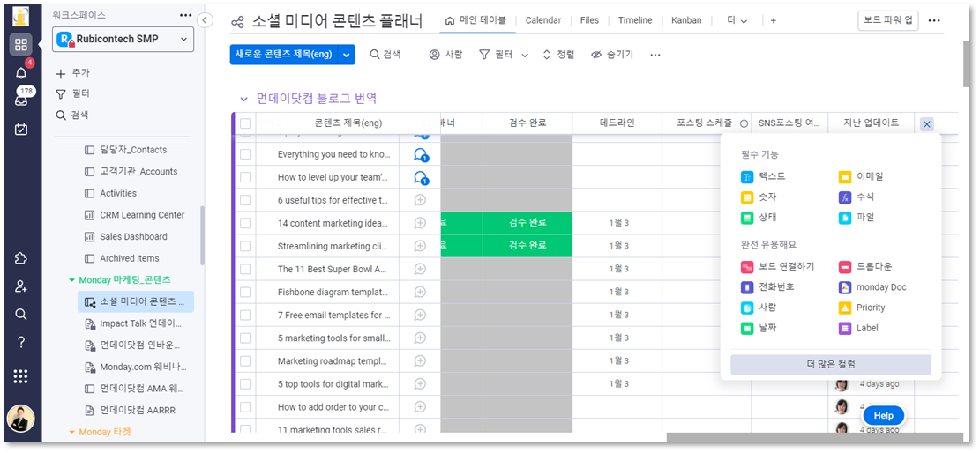Viewport: 980px width, 453px height.
Task: Add the 날짜 date column type
Action: [760, 328]
